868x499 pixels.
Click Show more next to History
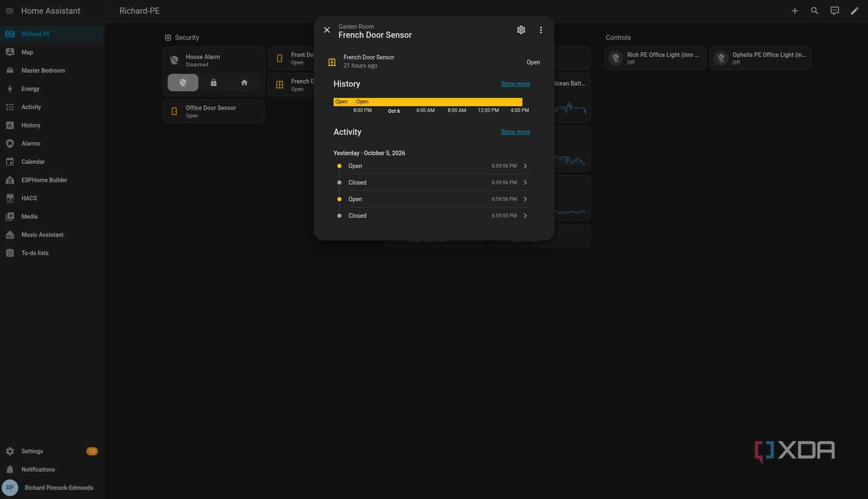515,84
